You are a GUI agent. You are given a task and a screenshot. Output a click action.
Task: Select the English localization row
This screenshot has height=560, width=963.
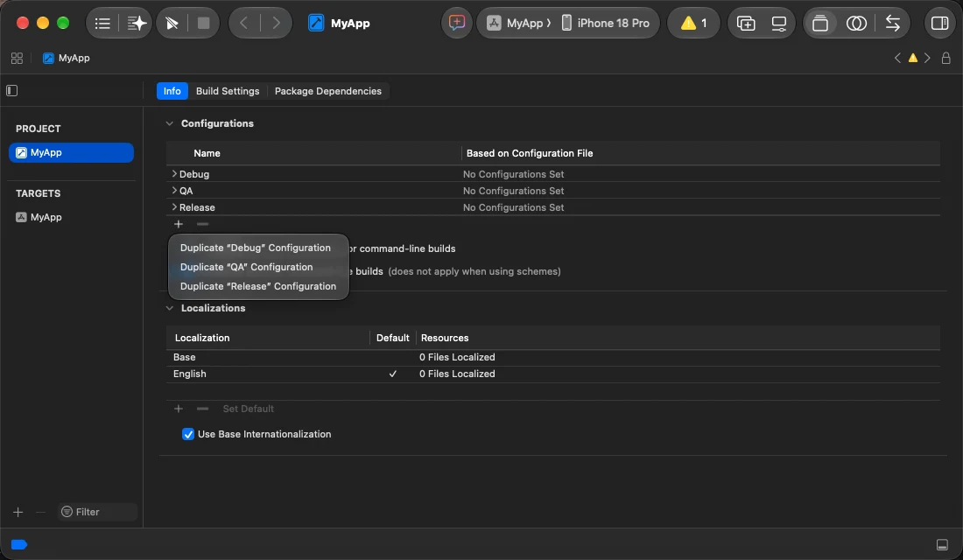pos(552,374)
